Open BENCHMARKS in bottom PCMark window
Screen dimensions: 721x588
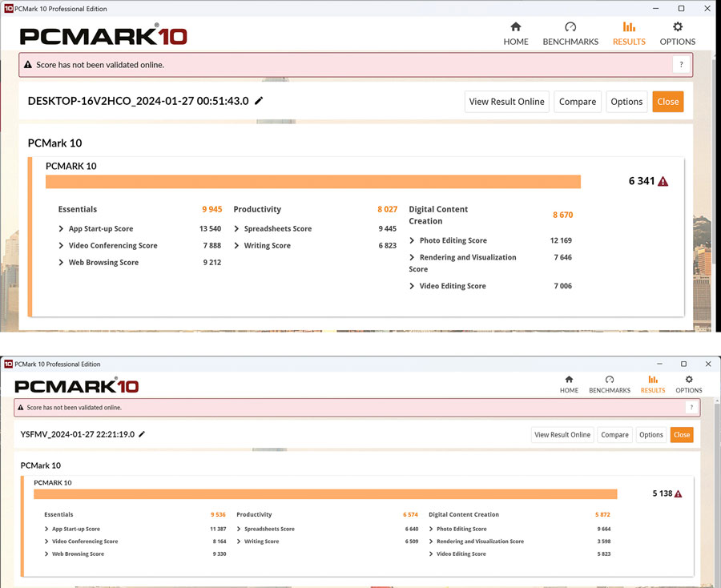tap(610, 385)
